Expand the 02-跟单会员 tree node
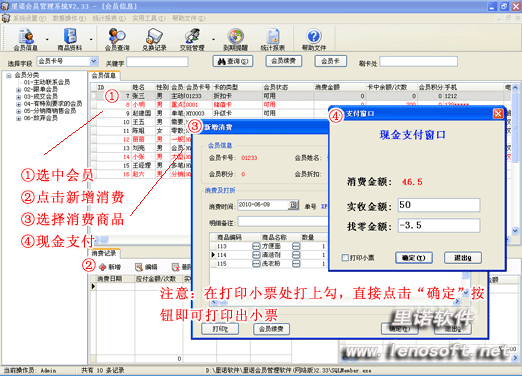 [x=19, y=90]
